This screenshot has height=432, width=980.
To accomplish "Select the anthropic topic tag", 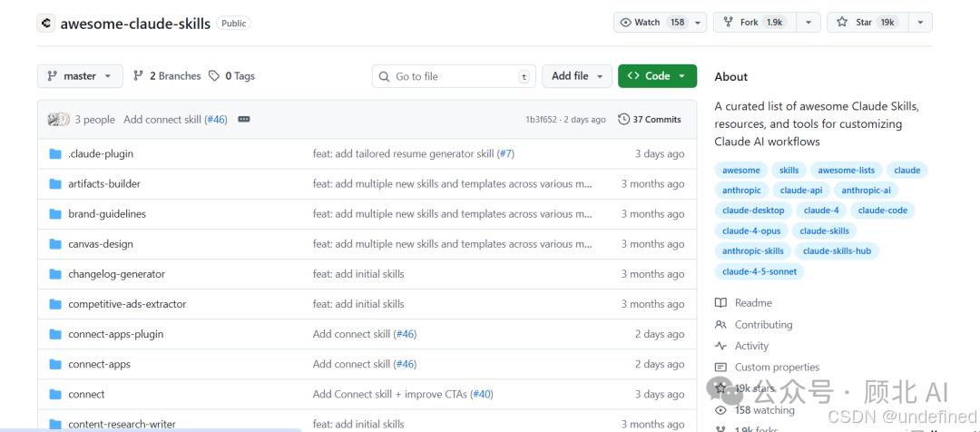I will click(x=742, y=190).
